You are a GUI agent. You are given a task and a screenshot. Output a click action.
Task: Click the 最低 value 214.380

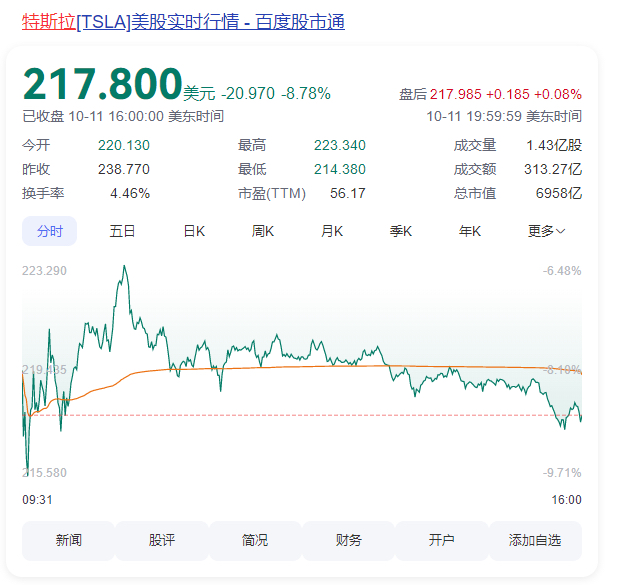tap(340, 169)
